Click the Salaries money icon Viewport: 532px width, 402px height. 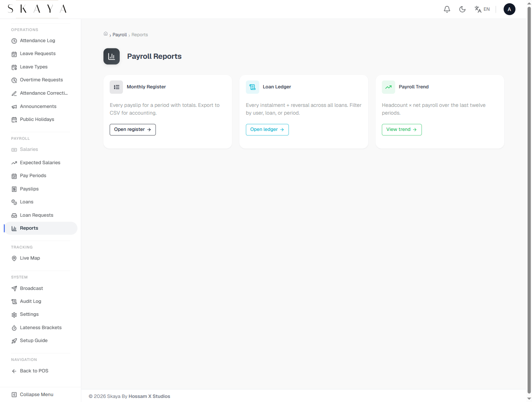point(14,150)
